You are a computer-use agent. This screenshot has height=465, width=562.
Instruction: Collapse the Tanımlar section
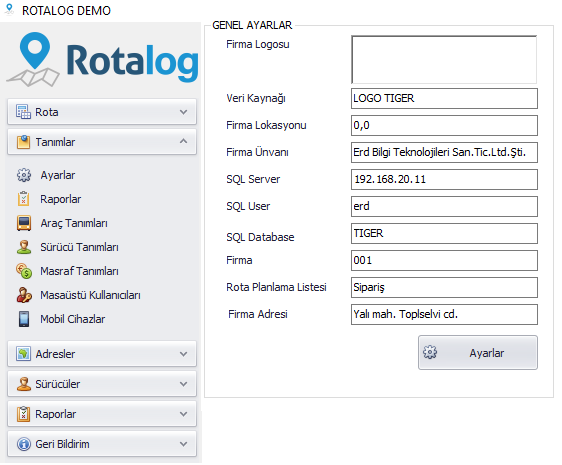point(102,142)
